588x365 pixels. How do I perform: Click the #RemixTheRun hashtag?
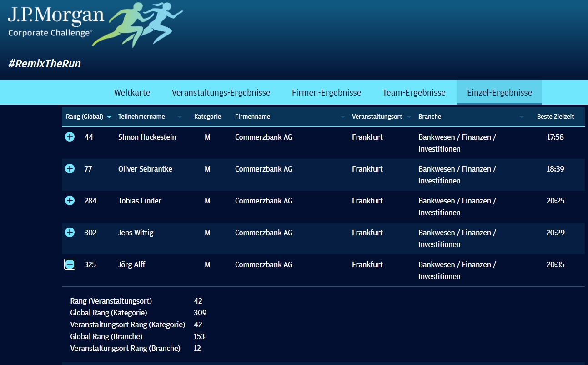click(45, 64)
